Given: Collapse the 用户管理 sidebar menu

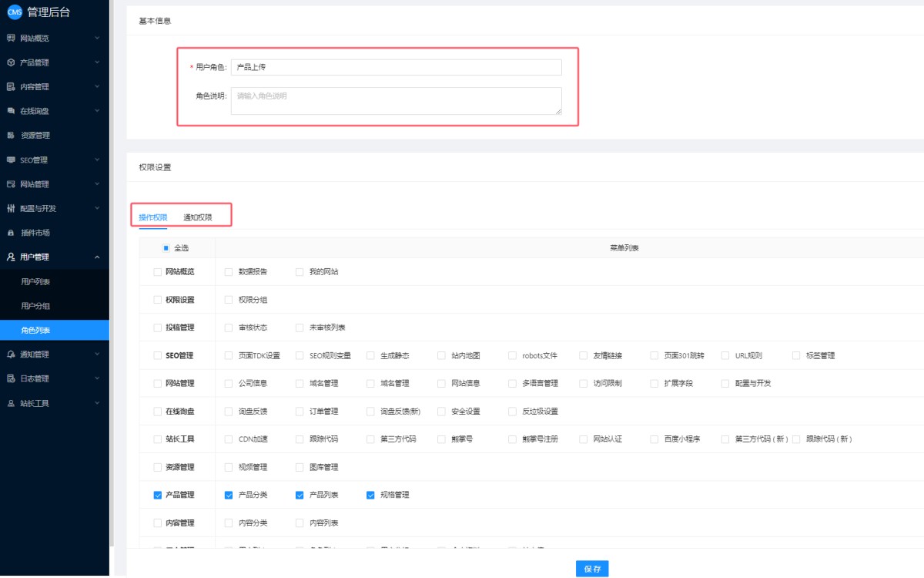Looking at the screenshot, I should point(97,257).
